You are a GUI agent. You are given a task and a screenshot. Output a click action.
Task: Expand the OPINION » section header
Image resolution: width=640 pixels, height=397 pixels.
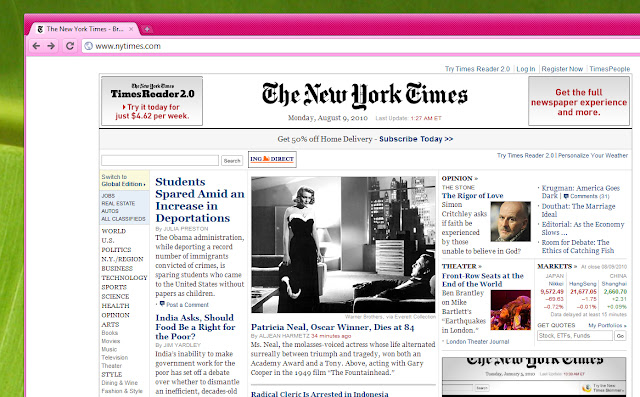[x=460, y=178]
